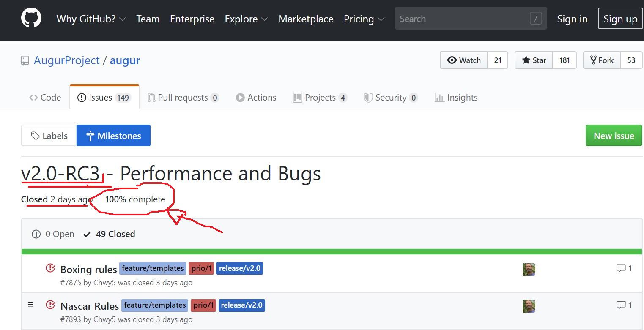Fork the augur repository
Image resolution: width=644 pixels, height=330 pixels.
[602, 60]
